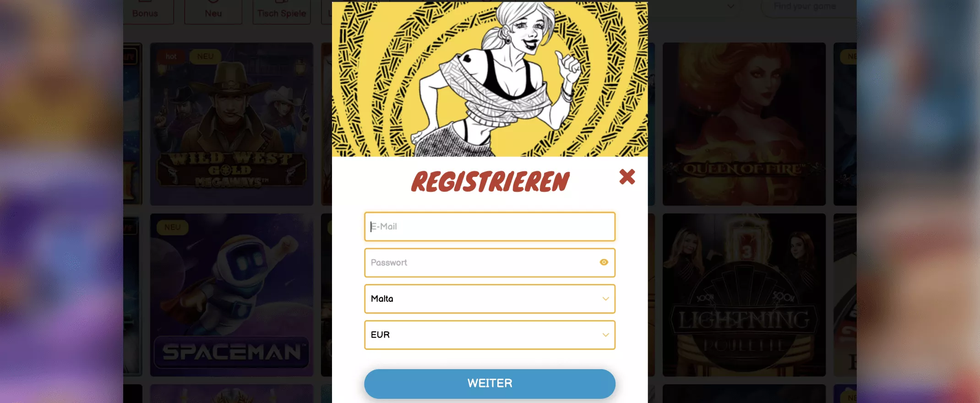Open the EUR currency dropdown
The image size is (980, 403).
[490, 335]
